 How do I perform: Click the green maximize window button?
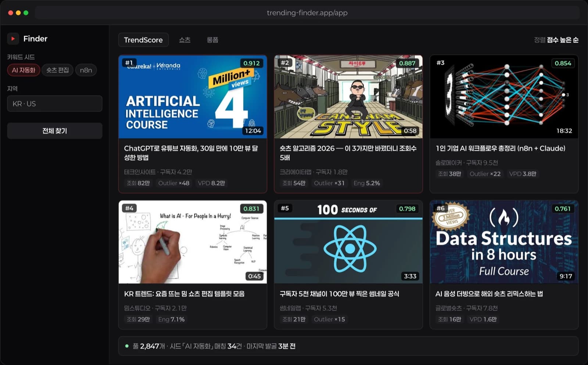(x=26, y=13)
